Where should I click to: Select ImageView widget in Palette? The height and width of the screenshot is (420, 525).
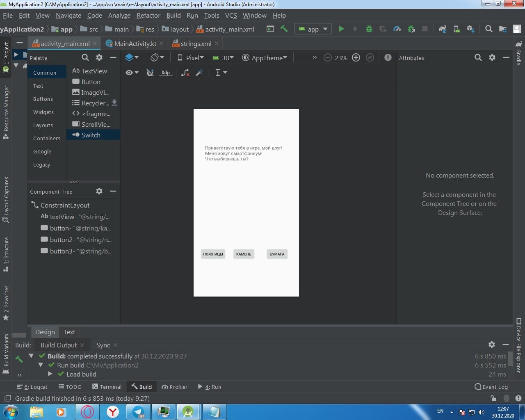93,92
